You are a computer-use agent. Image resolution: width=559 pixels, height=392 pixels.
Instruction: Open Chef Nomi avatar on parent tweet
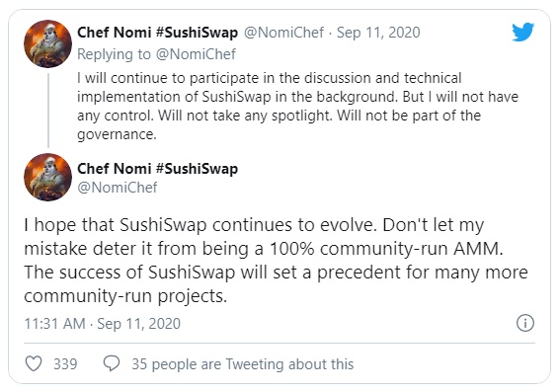click(x=47, y=43)
